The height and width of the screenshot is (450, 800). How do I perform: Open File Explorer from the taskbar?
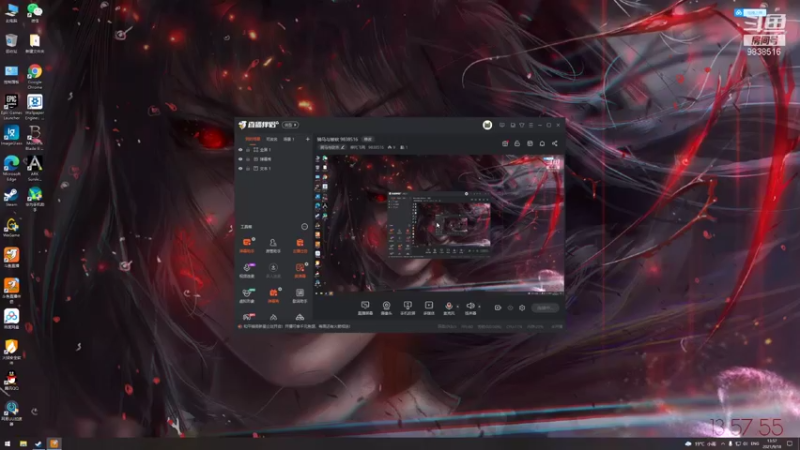click(x=23, y=444)
